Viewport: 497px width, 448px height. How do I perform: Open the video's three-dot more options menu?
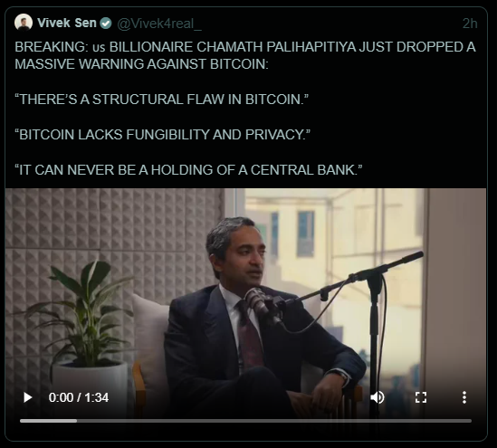(x=464, y=397)
